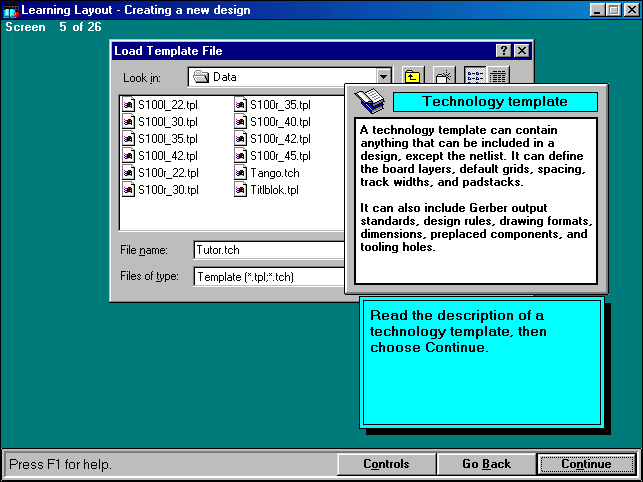Open the Look in folder dropdown

click(383, 76)
